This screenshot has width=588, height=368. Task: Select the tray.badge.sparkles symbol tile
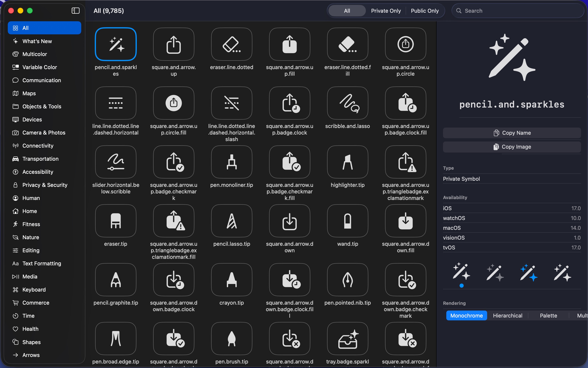[347, 339]
